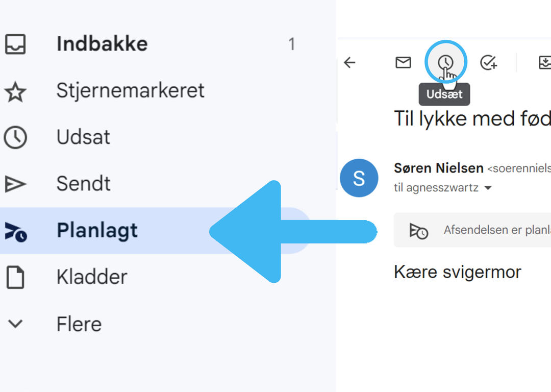Click the back arrow in the mail toolbar
The width and height of the screenshot is (551, 392).
(349, 63)
